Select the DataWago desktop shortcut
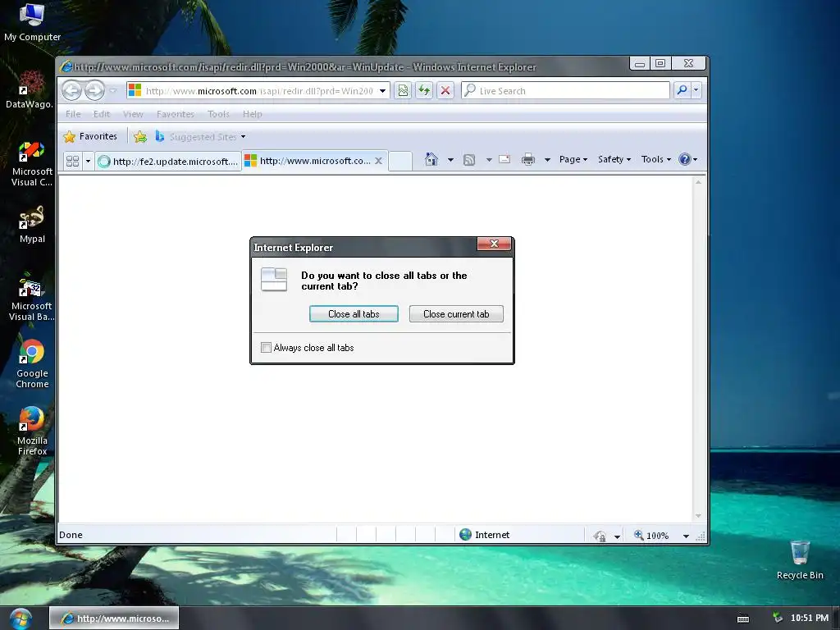840x630 pixels. coord(30,89)
